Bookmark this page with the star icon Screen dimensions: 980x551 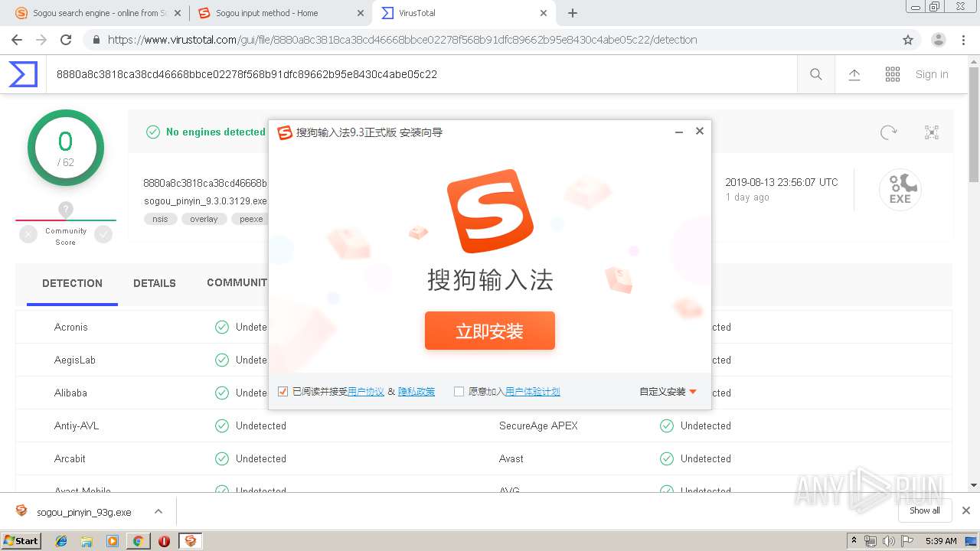908,40
